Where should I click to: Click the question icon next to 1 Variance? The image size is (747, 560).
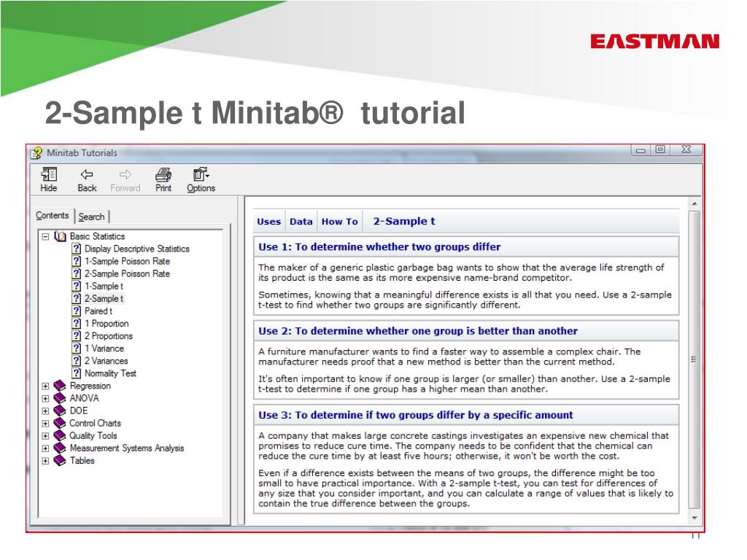click(x=76, y=348)
